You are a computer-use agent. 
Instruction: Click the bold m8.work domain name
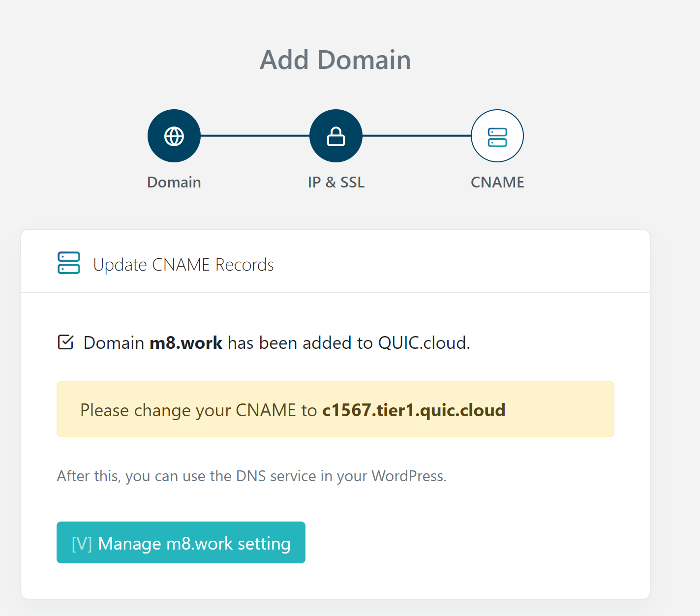click(186, 342)
